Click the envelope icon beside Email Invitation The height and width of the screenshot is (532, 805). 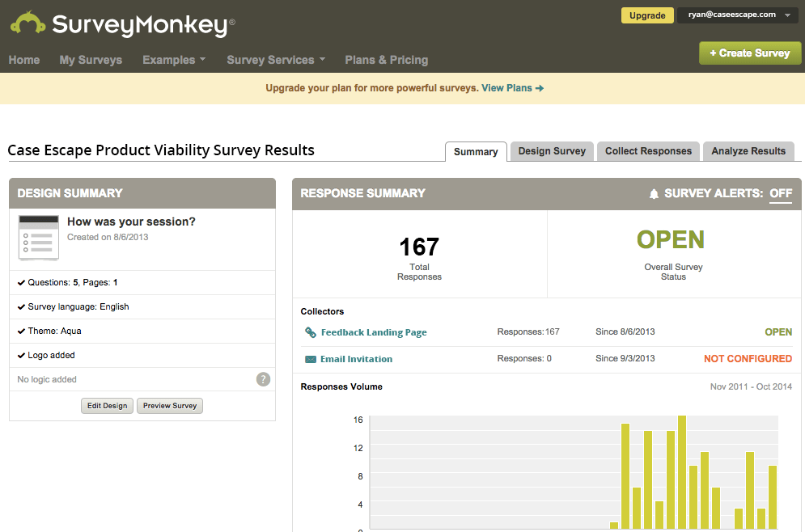tap(311, 359)
